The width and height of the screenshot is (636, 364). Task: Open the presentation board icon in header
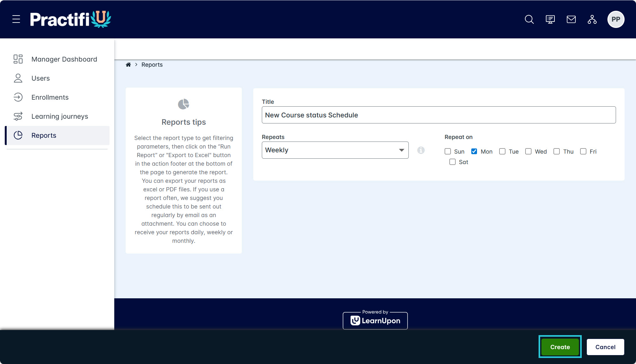[550, 19]
